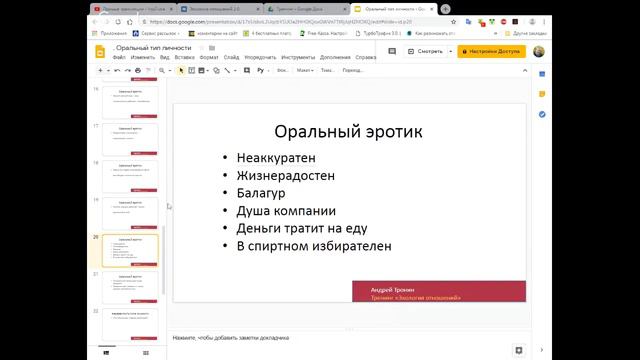Open insert image dropdown arrow
Screen dimensions: 640x360
coord(208,71)
